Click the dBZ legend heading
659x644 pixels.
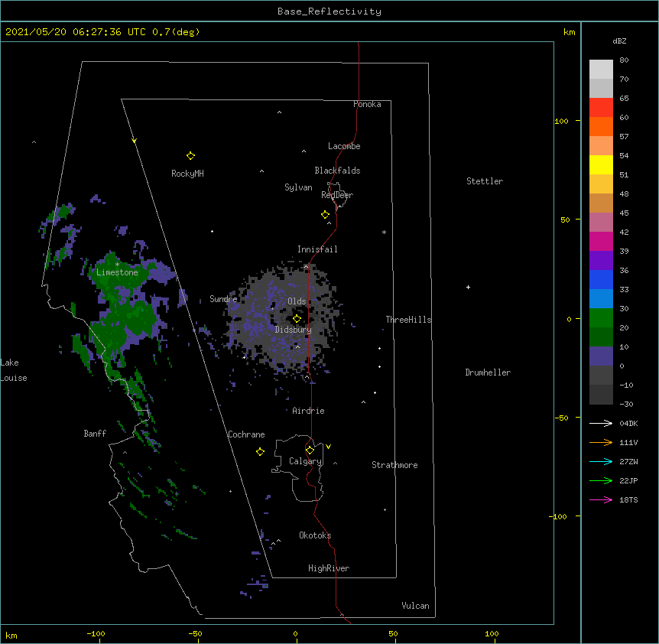pos(619,41)
